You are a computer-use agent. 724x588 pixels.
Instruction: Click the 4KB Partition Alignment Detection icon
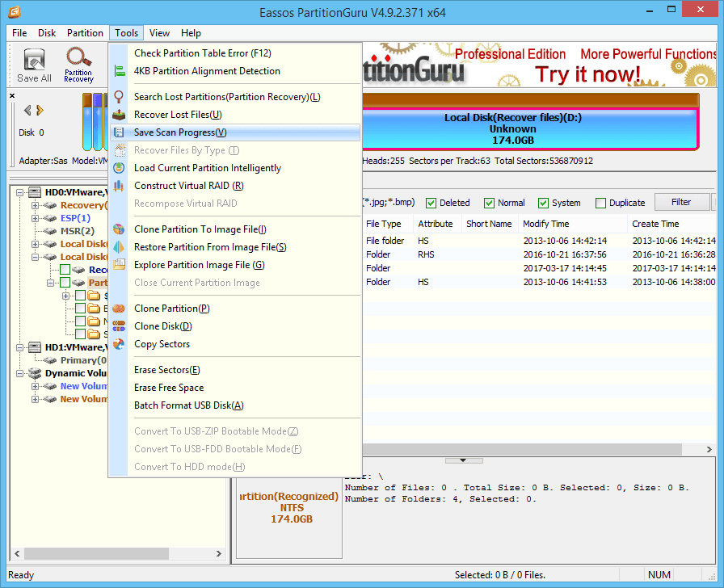click(x=119, y=71)
